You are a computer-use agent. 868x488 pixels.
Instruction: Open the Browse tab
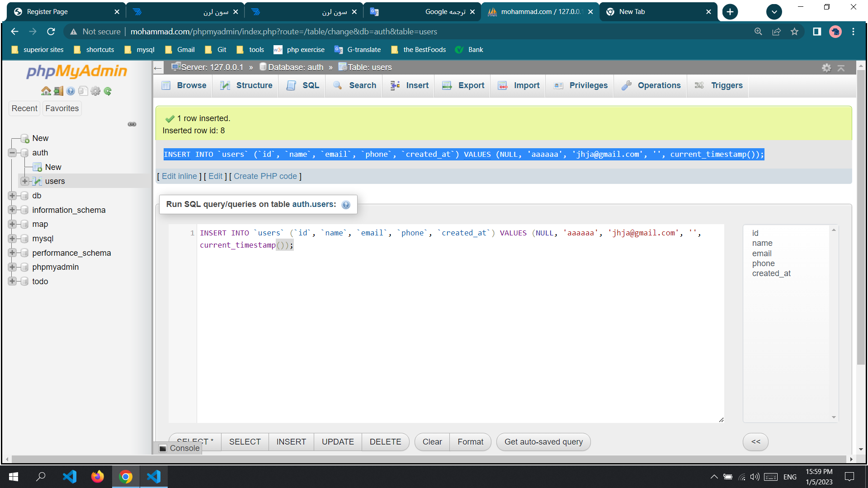pos(184,86)
